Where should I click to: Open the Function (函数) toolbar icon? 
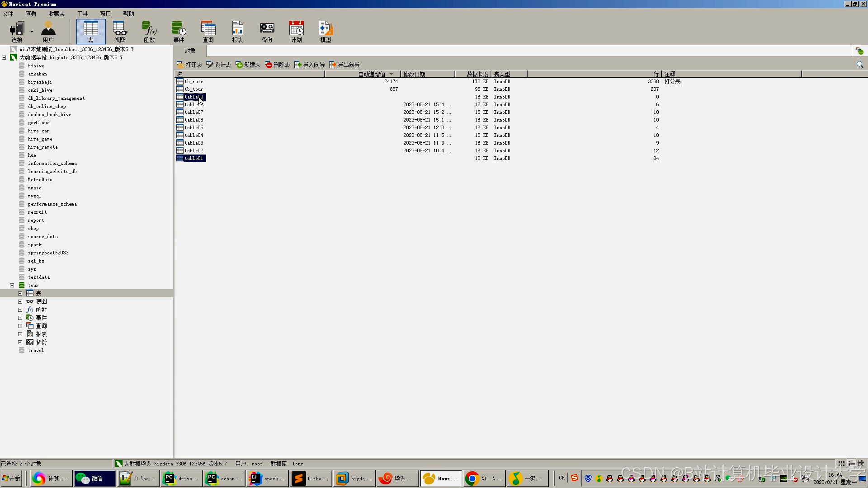[149, 32]
